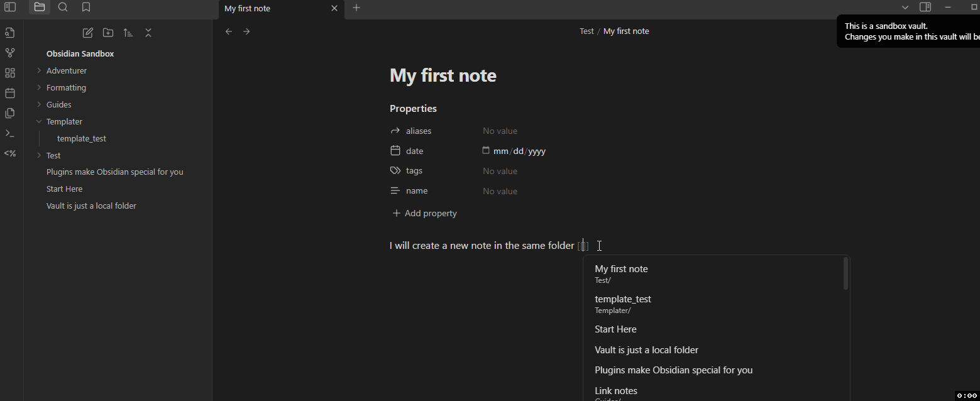Click Test in the breadcrumb path

coord(586,31)
